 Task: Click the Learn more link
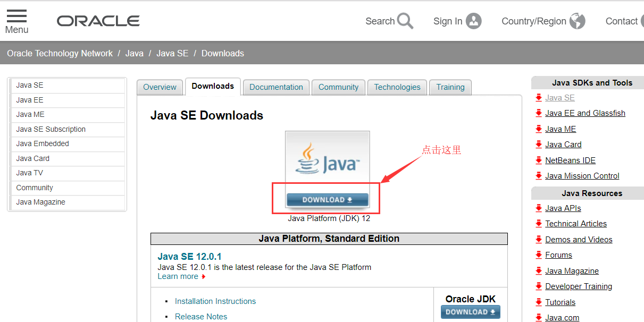178,276
